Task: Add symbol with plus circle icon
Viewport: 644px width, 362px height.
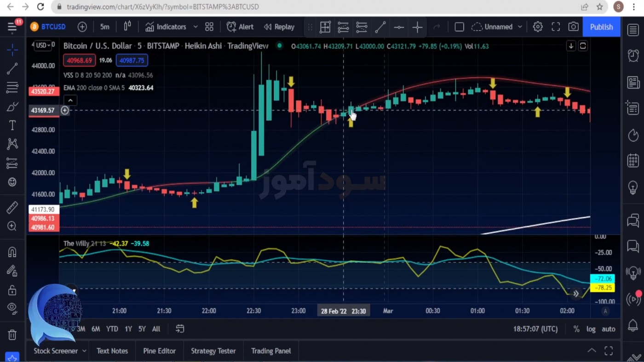Action: [x=82, y=27]
